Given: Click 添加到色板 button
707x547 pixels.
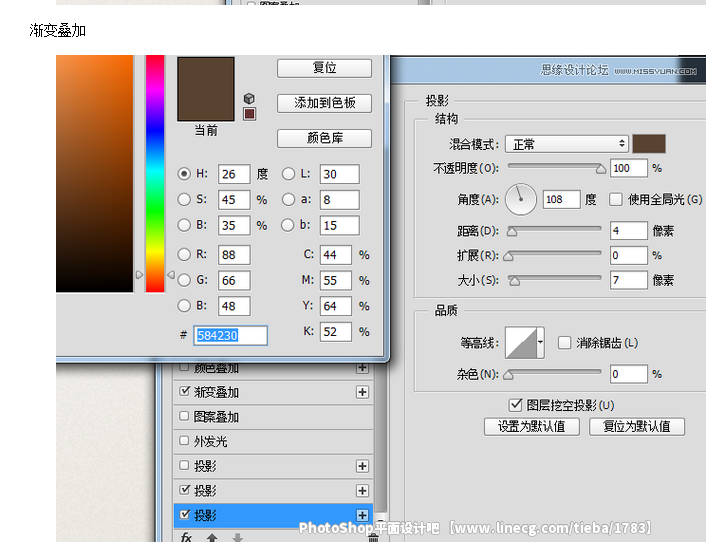Looking at the screenshot, I should pyautogui.click(x=324, y=103).
